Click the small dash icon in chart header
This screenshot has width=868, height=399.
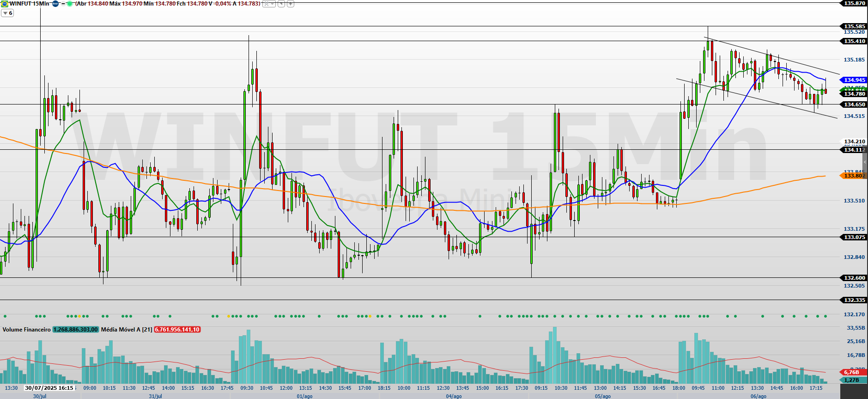pyautogui.click(x=63, y=4)
